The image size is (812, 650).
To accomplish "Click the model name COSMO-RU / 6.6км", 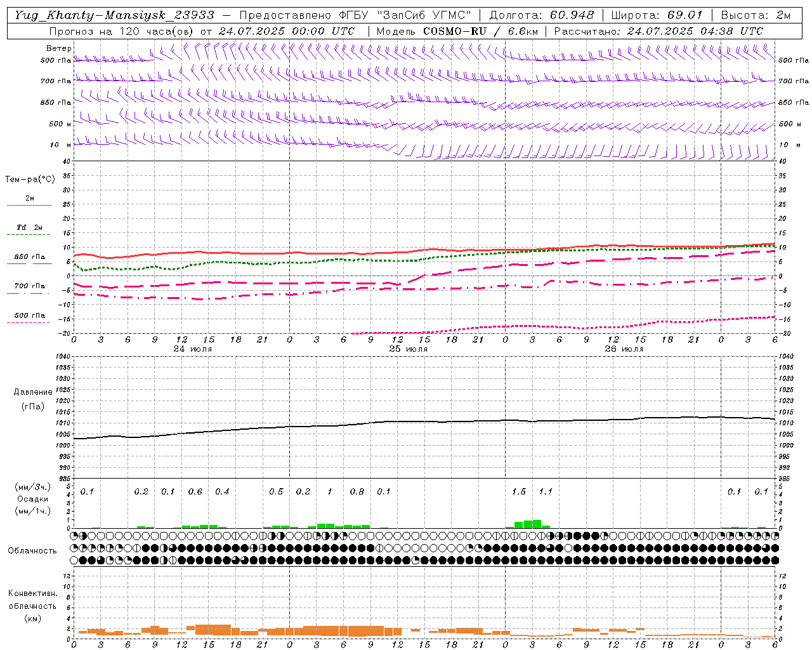I will (x=481, y=31).
